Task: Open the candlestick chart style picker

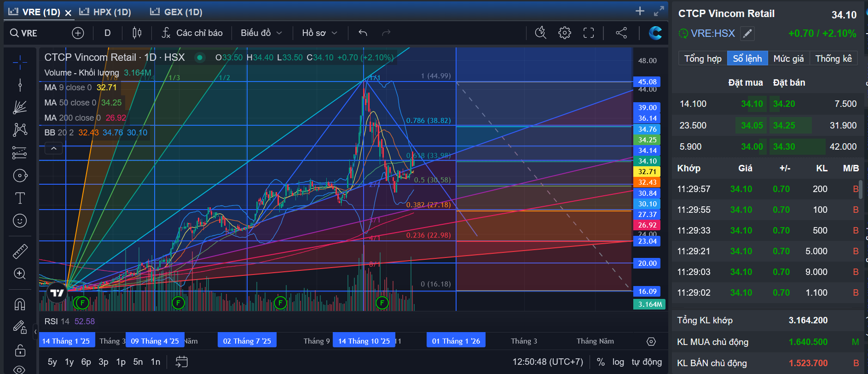Action: pos(137,33)
